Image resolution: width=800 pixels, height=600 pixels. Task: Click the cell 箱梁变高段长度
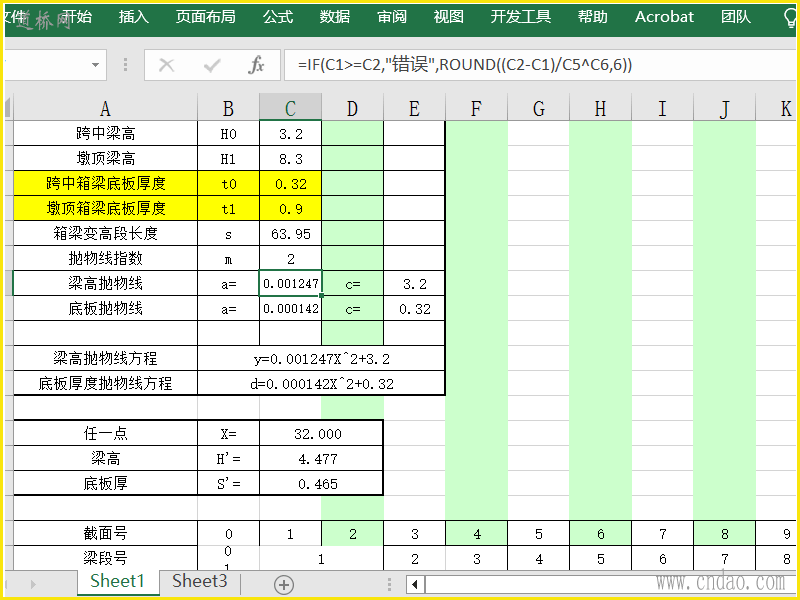click(x=105, y=233)
